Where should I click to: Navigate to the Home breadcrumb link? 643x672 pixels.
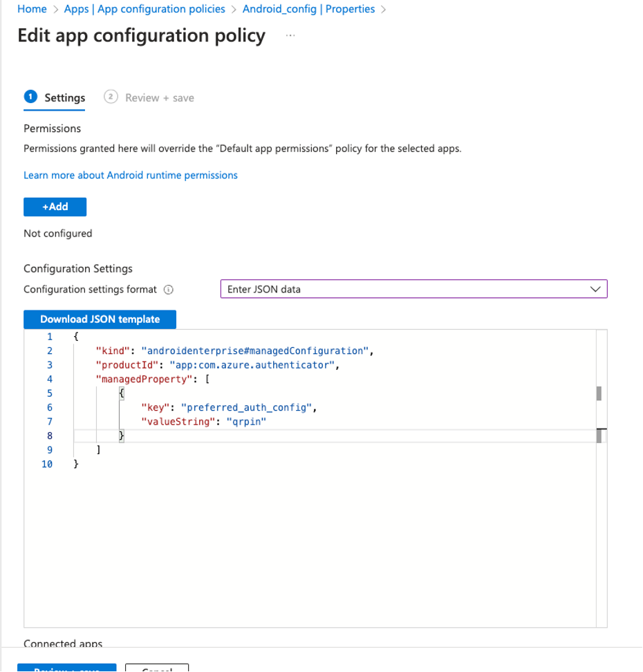[x=31, y=9]
